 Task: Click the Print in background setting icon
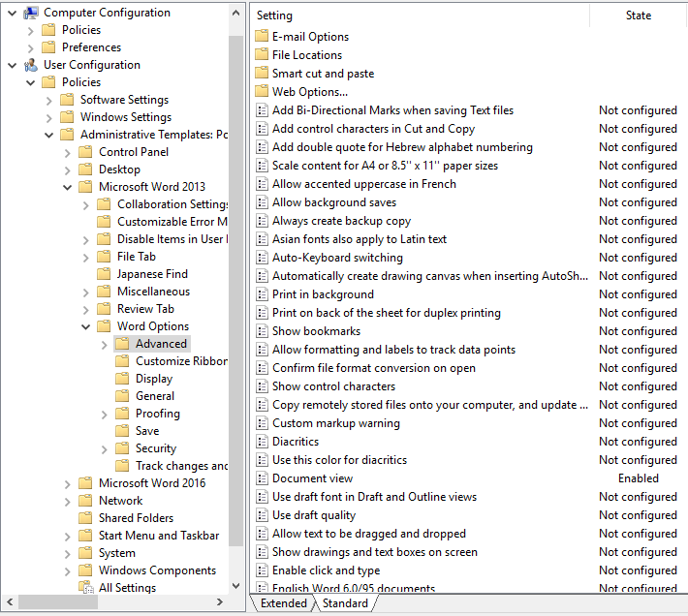point(262,294)
